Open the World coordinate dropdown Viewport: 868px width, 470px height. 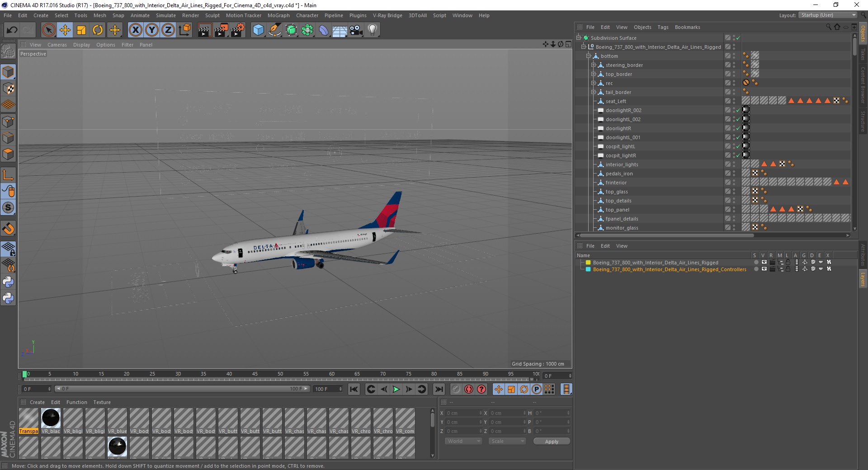point(463,441)
